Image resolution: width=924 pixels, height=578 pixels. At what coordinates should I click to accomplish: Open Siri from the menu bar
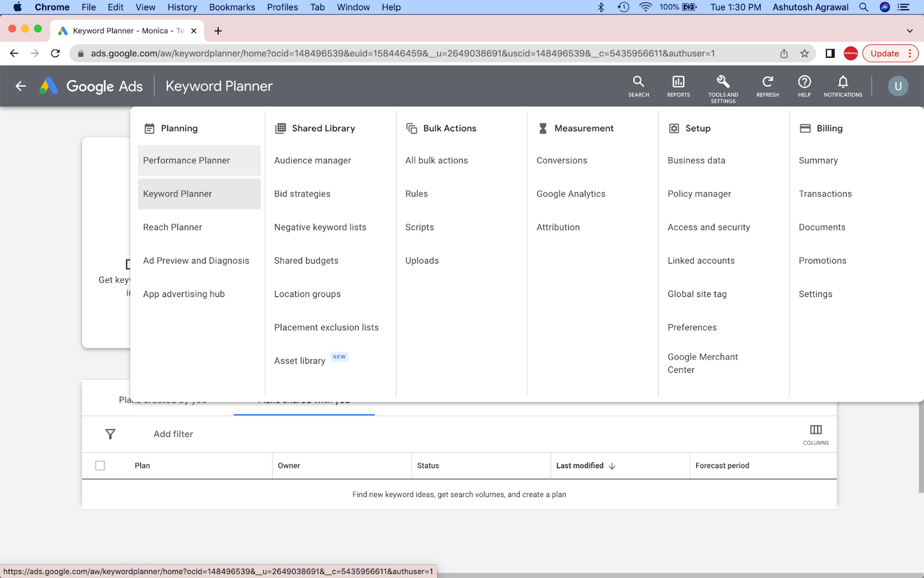tap(885, 7)
